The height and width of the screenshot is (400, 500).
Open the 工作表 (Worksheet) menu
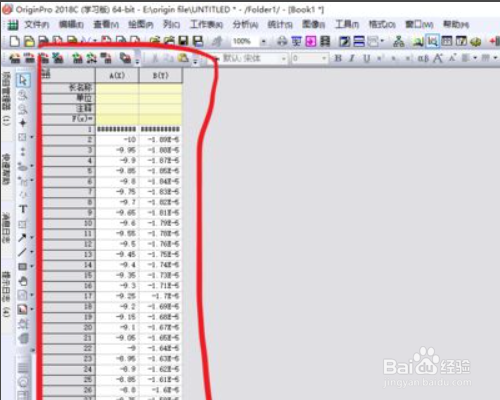tap(206, 24)
